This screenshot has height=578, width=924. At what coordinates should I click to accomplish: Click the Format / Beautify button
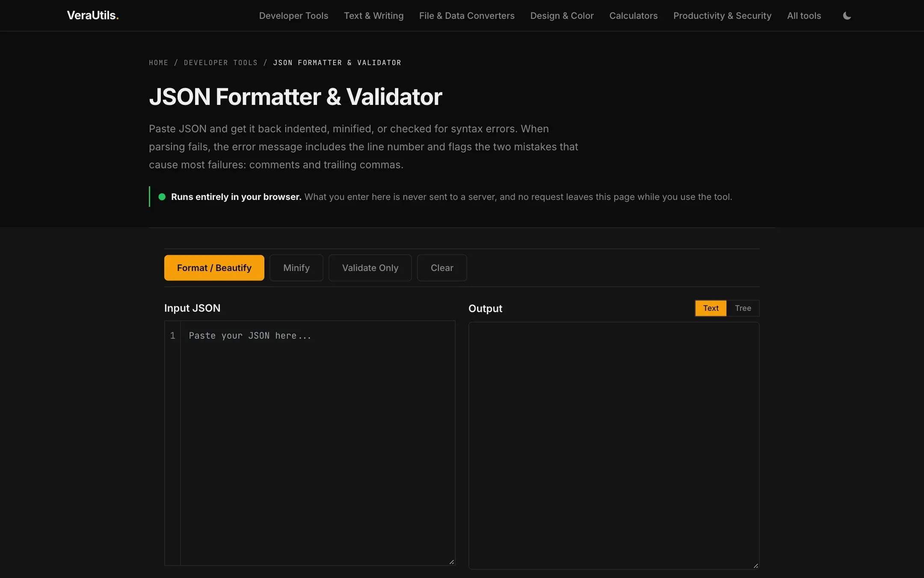(214, 268)
